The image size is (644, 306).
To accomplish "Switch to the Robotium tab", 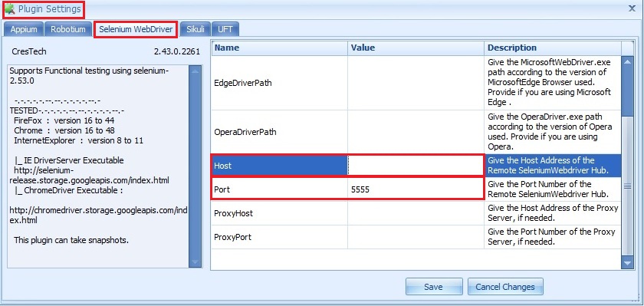I will click(x=68, y=29).
